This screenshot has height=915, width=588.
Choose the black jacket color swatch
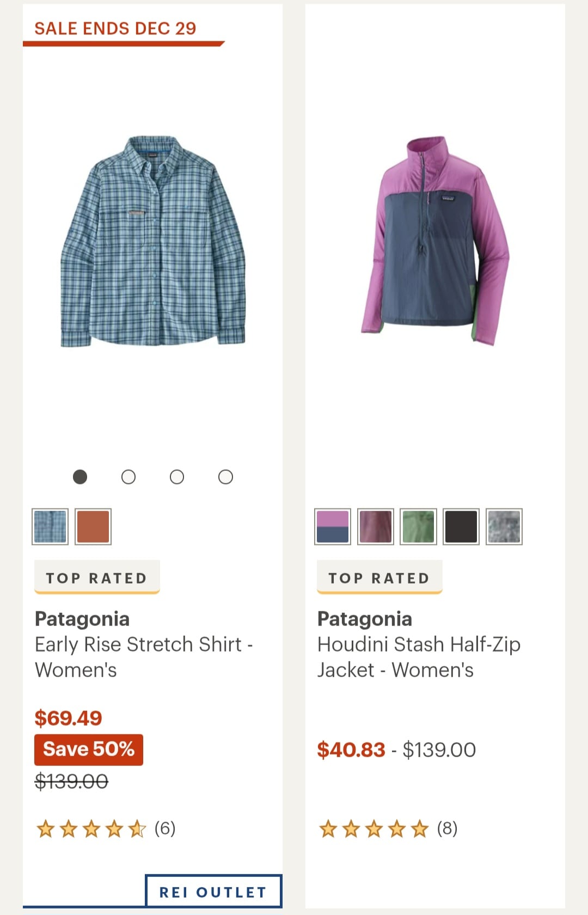coord(461,526)
